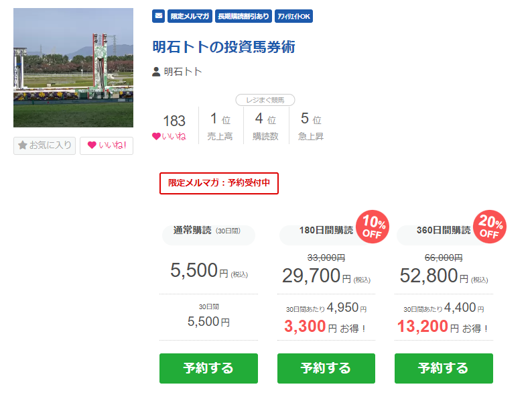Screen dimensions: 532x403
Task: Toggle the いいね! like button
Action: (x=107, y=146)
